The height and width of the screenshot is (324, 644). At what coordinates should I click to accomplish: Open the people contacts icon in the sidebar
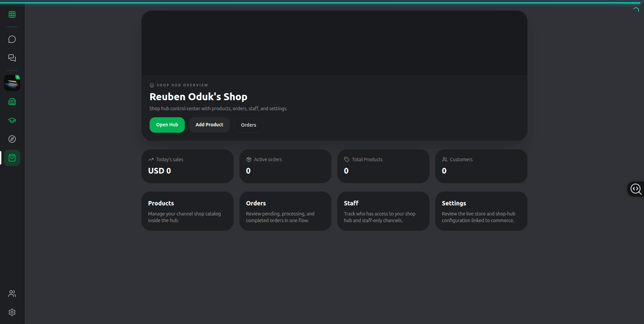coord(12,294)
